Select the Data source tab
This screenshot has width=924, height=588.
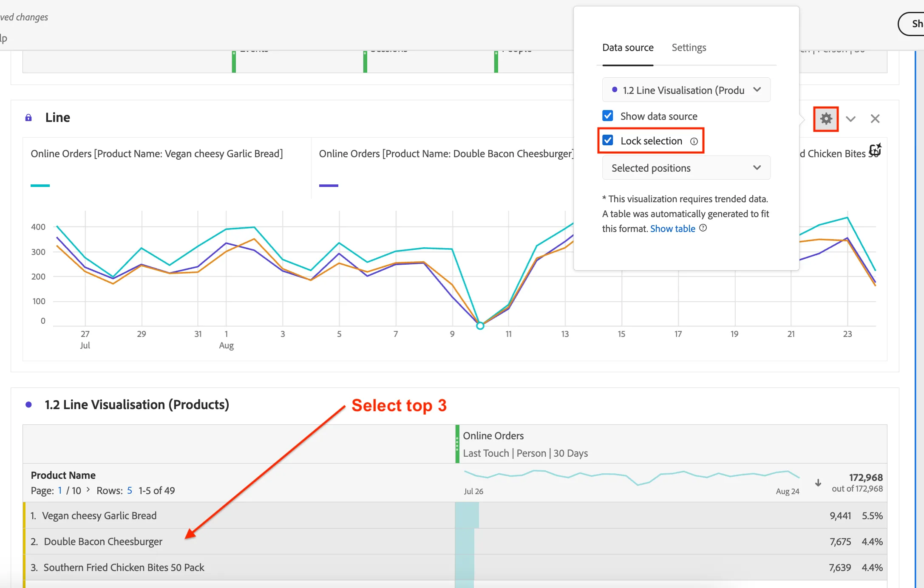point(628,48)
